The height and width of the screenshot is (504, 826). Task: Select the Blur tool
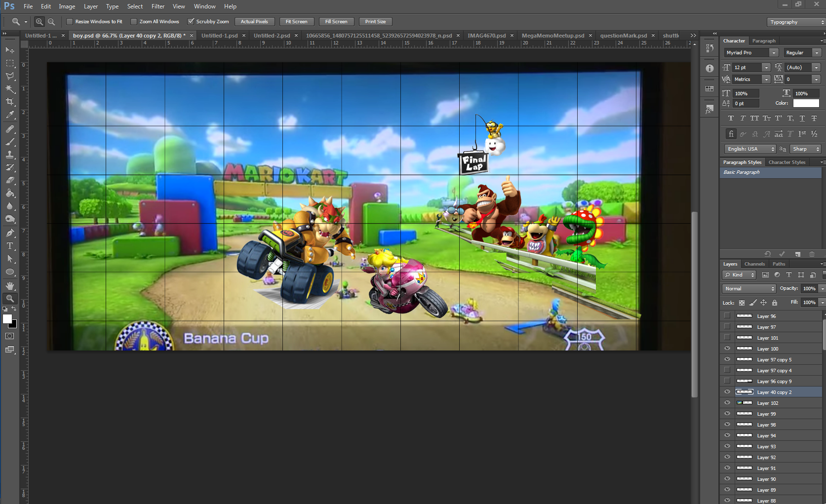[10, 206]
